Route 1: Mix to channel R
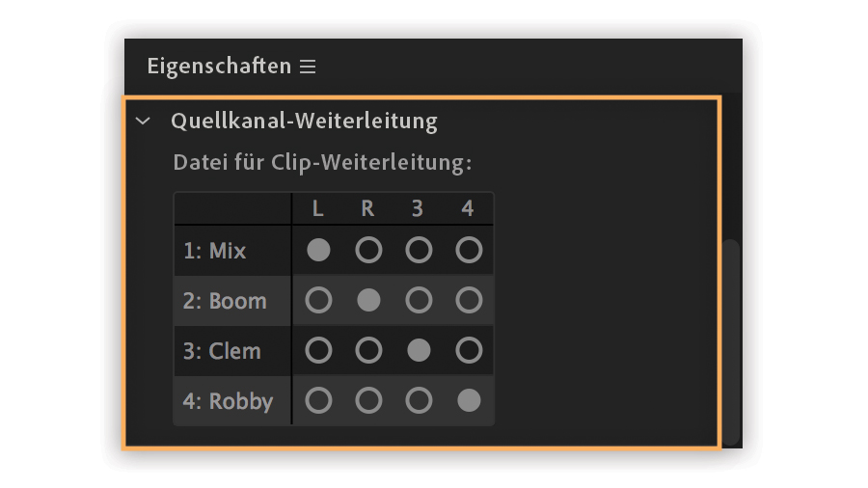Image resolution: width=868 pixels, height=488 pixels. [368, 251]
